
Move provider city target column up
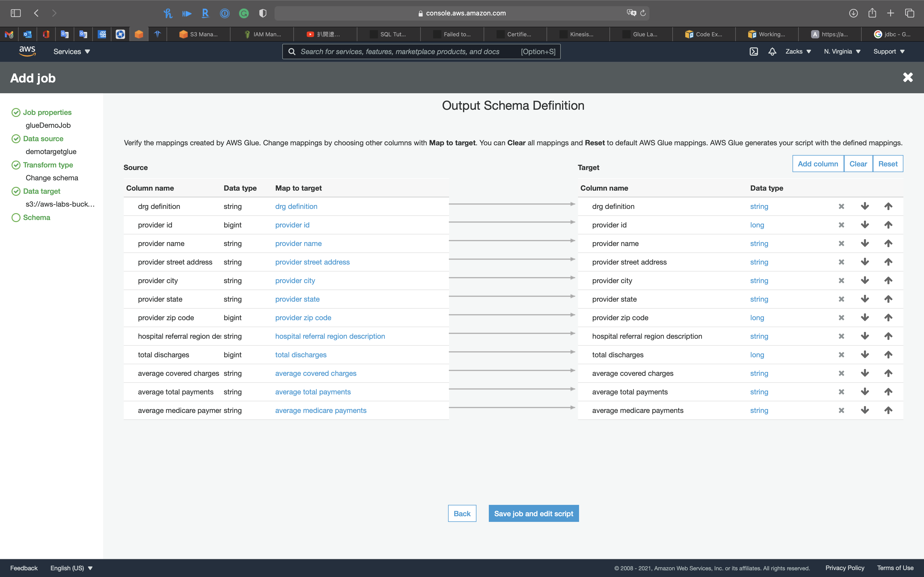(888, 281)
